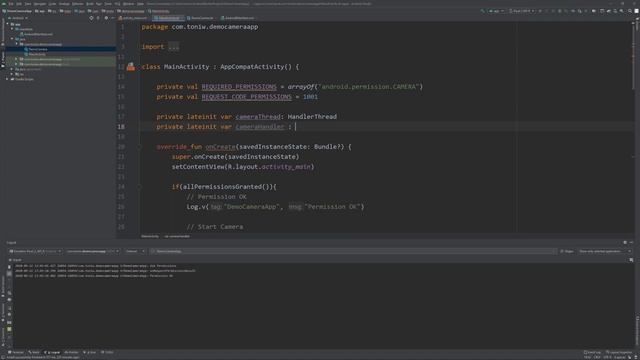Open Layout Inspector button

619,352
